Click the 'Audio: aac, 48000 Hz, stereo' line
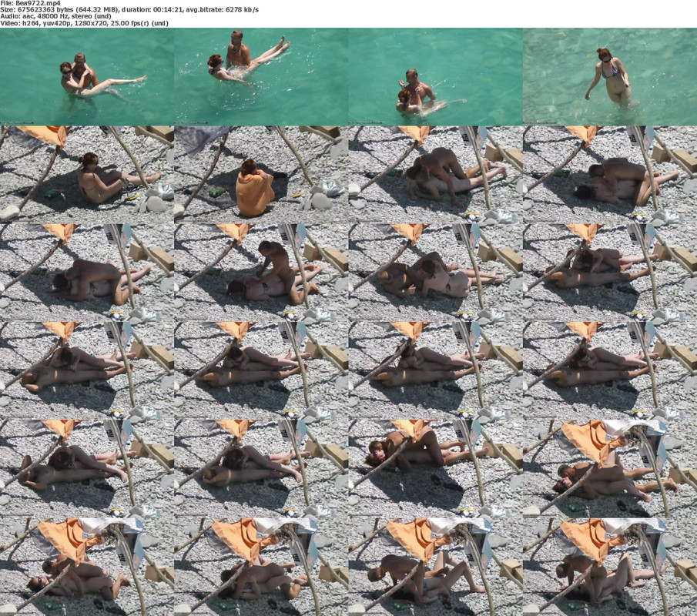Screen dimensions: 697x616 [55, 16]
